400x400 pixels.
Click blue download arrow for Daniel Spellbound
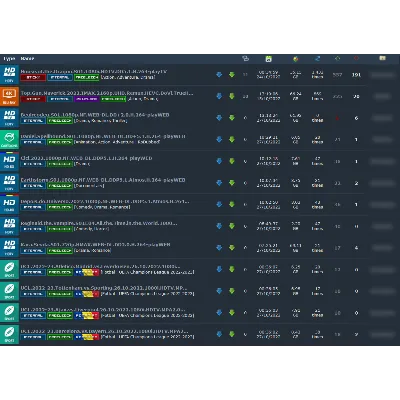pyautogui.click(x=219, y=139)
